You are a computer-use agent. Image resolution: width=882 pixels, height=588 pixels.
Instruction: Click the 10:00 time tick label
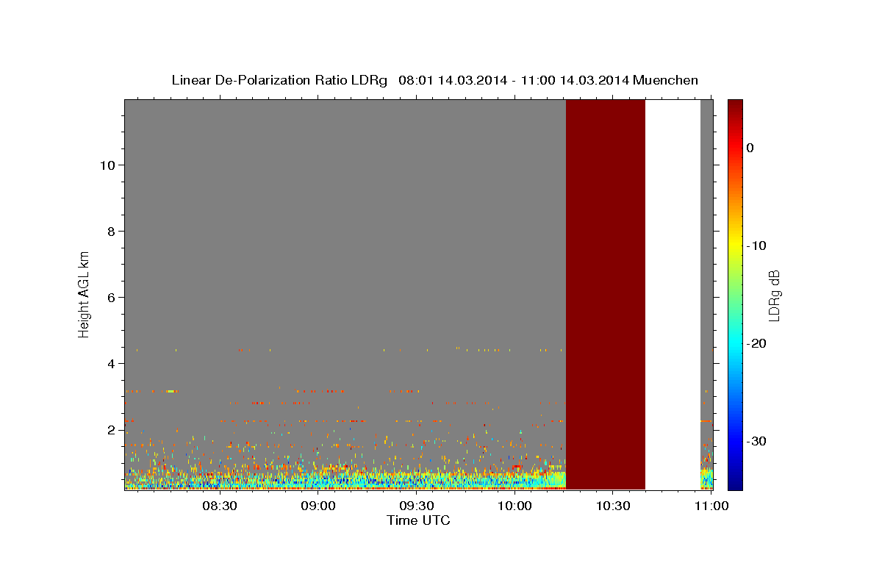coord(514,506)
